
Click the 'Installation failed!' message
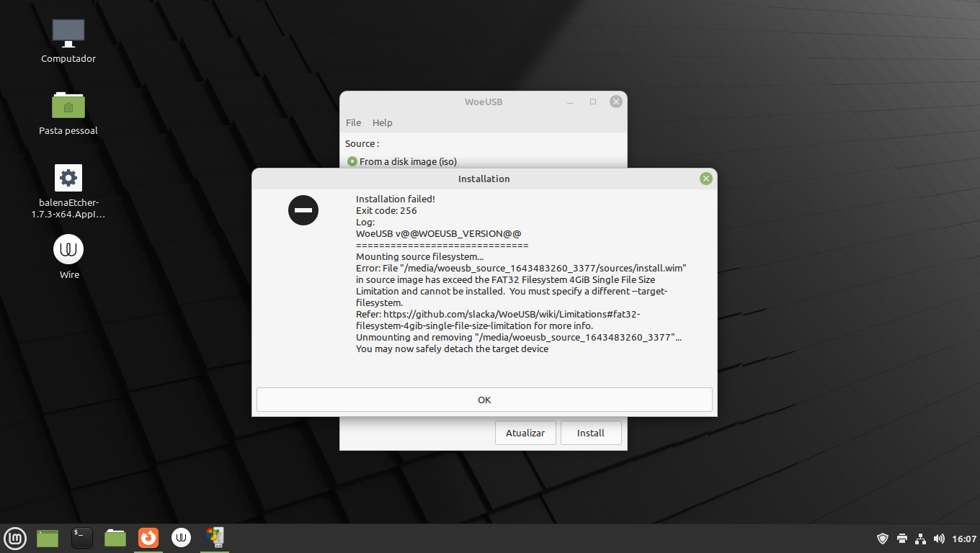396,199
